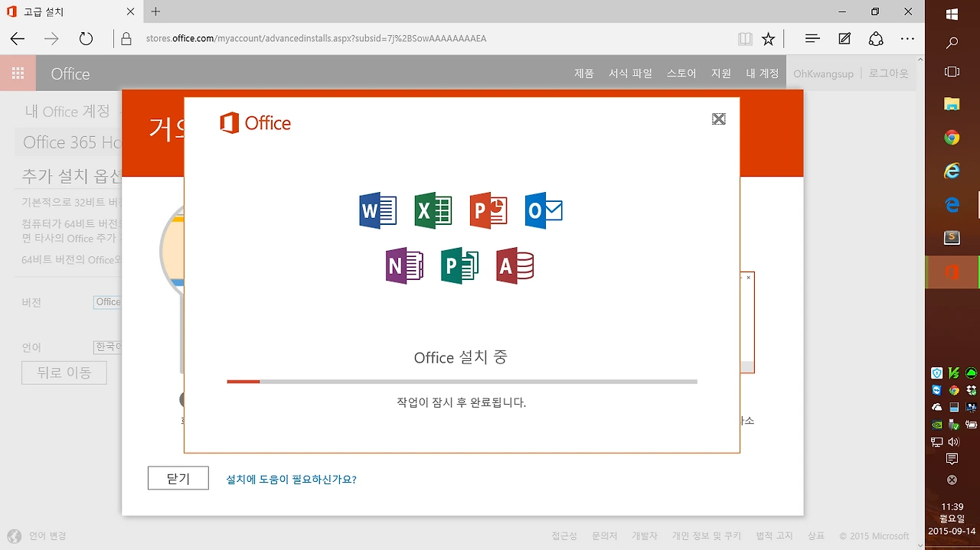Open the 상표 footer link
This screenshot has width=980, height=550.
click(x=816, y=536)
